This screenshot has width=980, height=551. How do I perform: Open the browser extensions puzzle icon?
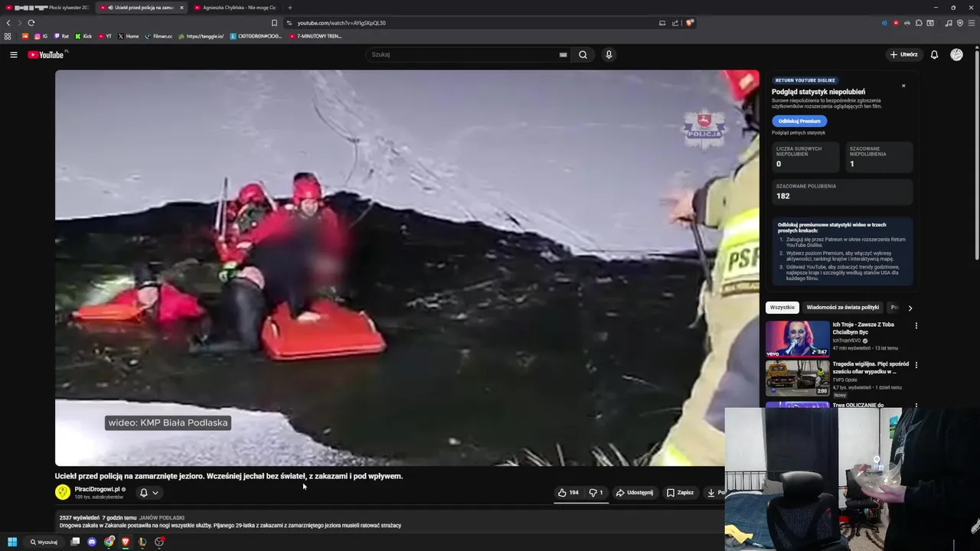[x=919, y=23]
